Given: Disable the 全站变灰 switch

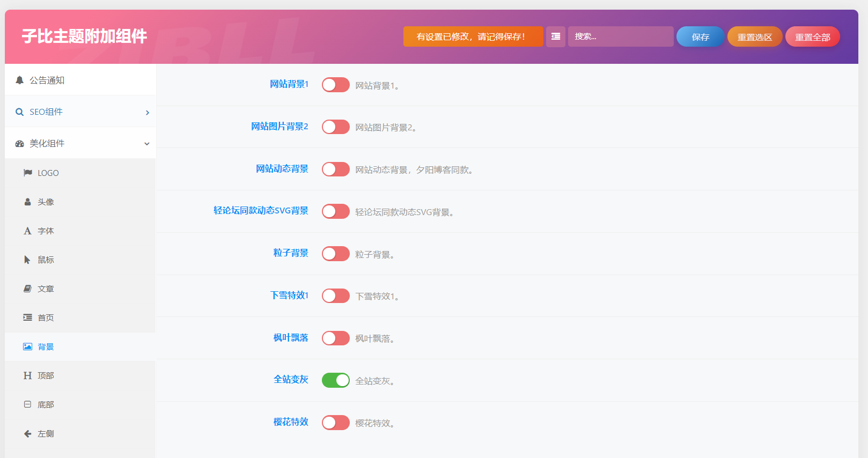Looking at the screenshot, I should coord(336,380).
